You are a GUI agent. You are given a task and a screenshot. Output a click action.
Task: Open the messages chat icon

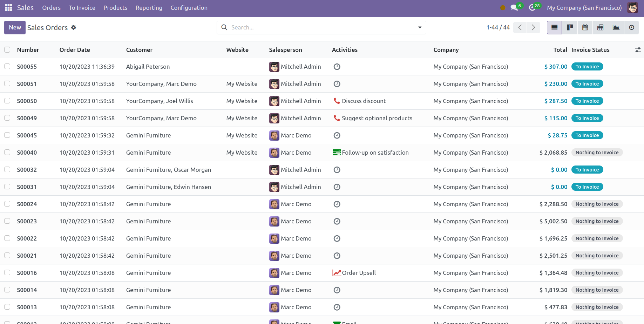pyautogui.click(x=514, y=8)
